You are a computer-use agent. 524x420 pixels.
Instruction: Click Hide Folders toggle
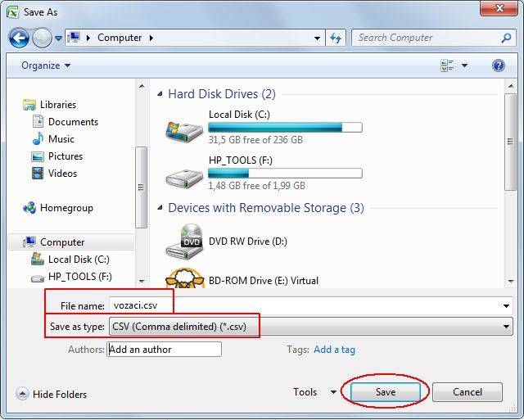pos(52,395)
